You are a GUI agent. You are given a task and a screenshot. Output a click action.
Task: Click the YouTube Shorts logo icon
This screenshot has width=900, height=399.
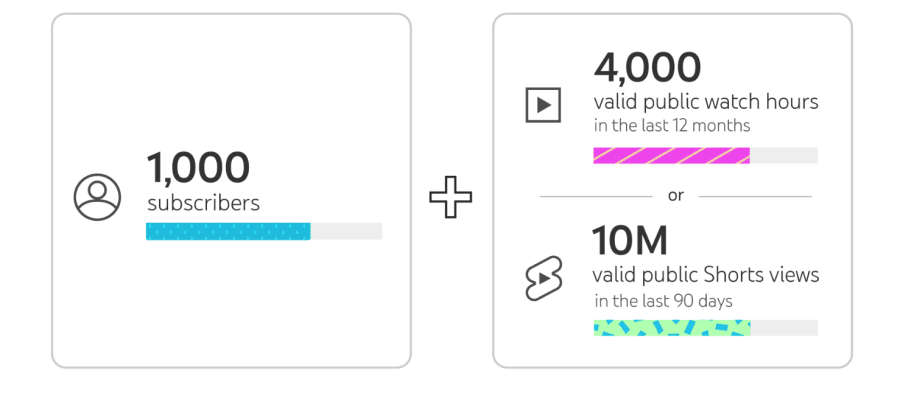tap(544, 278)
